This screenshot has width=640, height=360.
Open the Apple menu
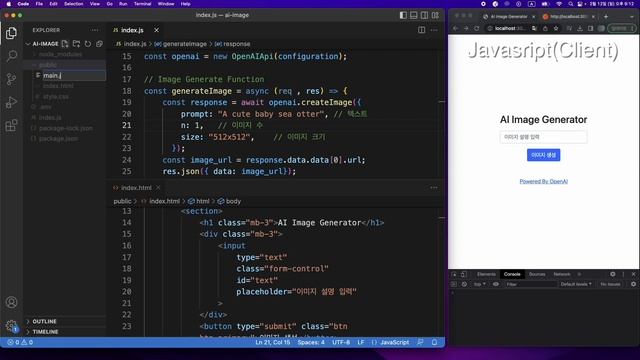(9, 4)
